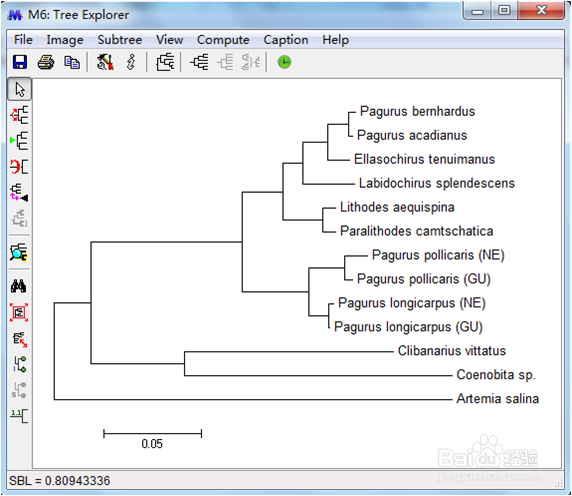Maximize the Tree Explorer window
The height and width of the screenshot is (496, 572).
pos(504,11)
